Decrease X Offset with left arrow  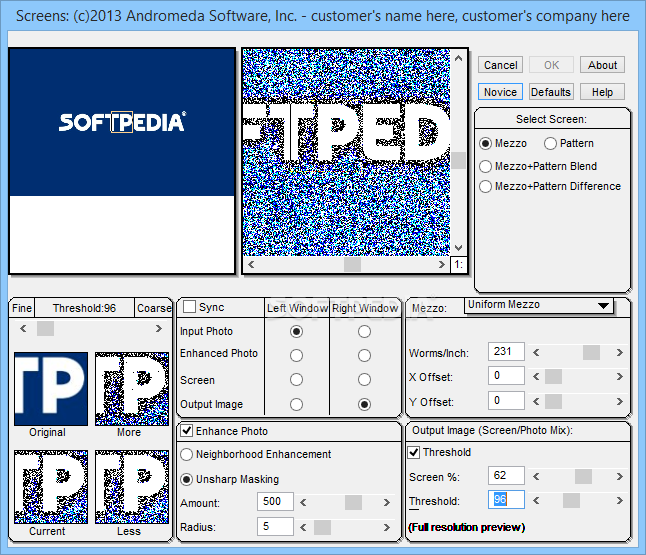click(536, 377)
